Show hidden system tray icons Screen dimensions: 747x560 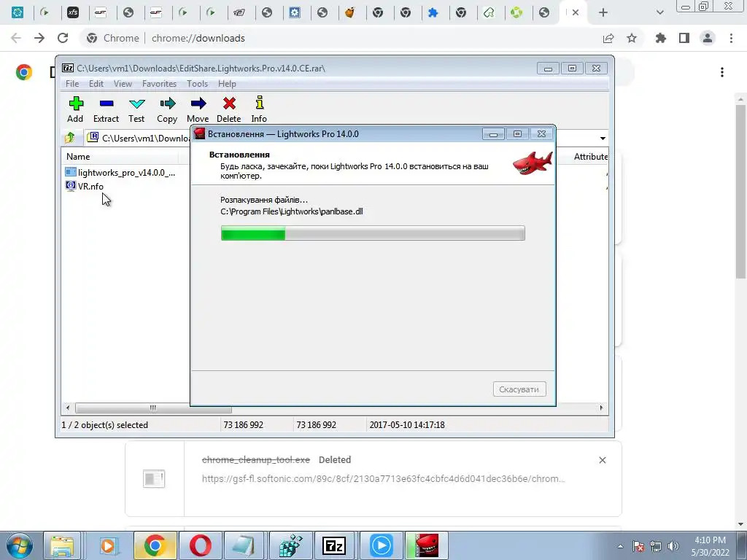(620, 546)
